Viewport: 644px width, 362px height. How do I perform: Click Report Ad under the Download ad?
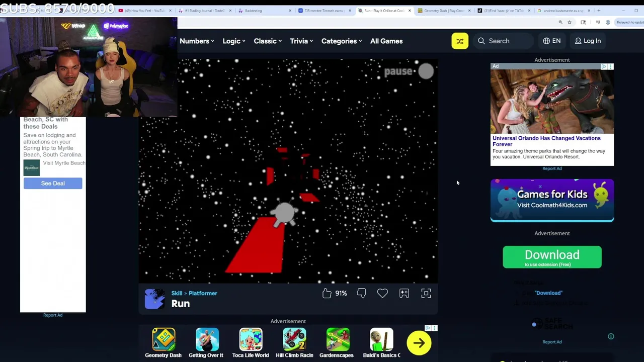(x=552, y=342)
